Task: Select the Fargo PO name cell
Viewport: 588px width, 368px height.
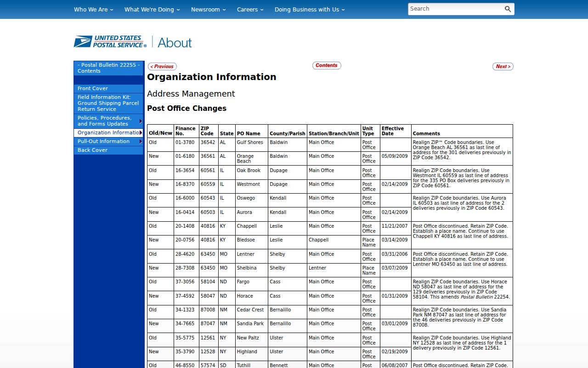Action: pos(251,284)
